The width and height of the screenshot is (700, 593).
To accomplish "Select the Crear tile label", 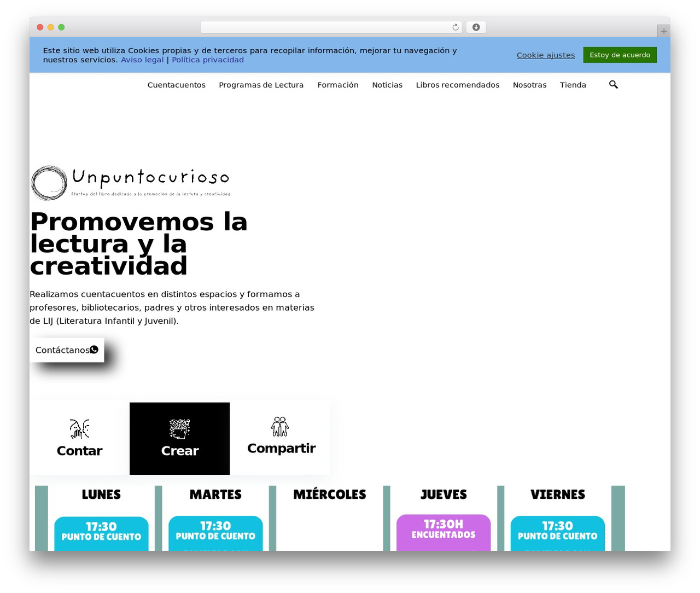I will [180, 451].
